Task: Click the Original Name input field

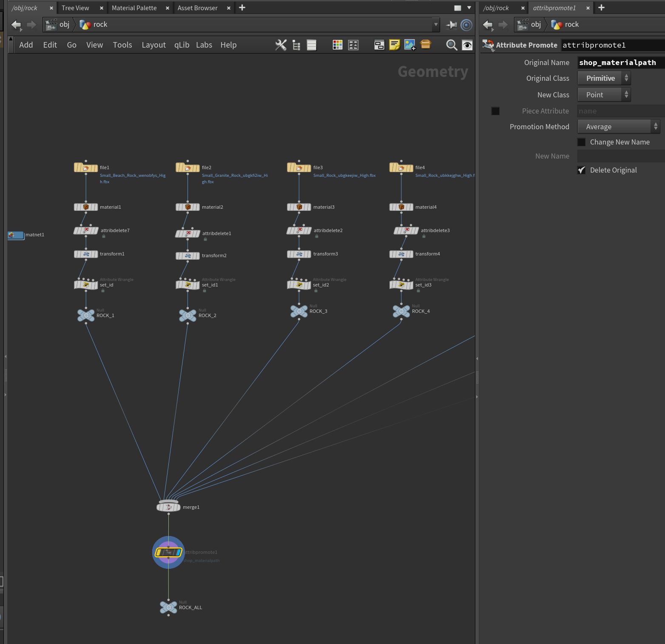Action: (x=621, y=62)
